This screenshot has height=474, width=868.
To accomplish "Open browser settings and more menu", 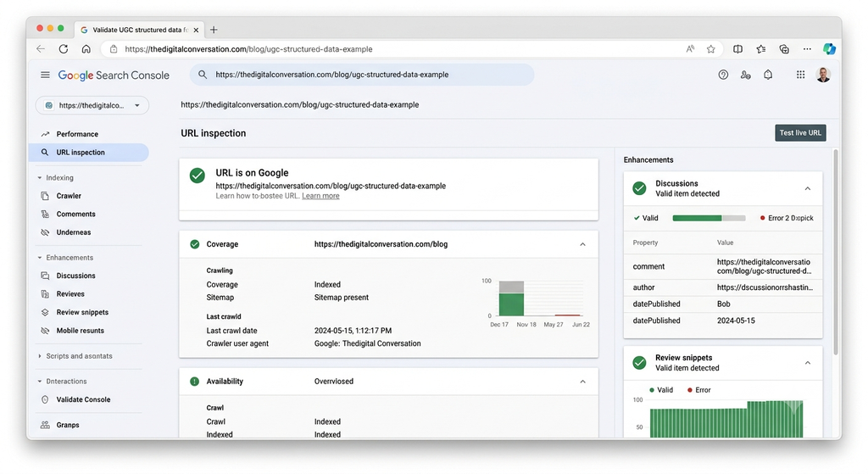I will [807, 48].
